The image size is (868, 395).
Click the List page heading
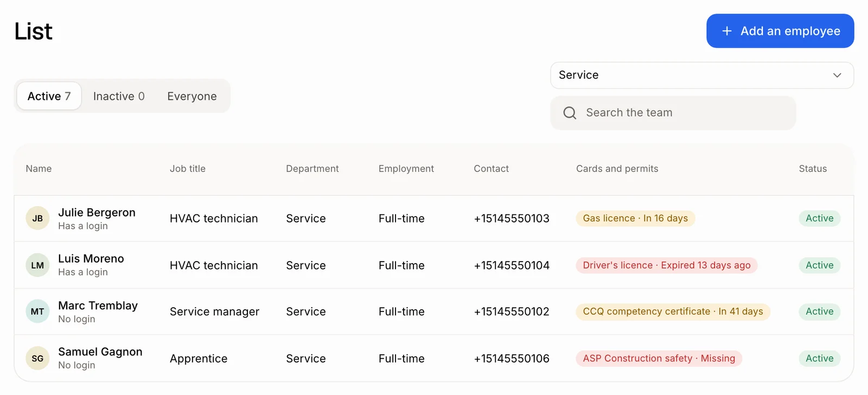(x=34, y=31)
